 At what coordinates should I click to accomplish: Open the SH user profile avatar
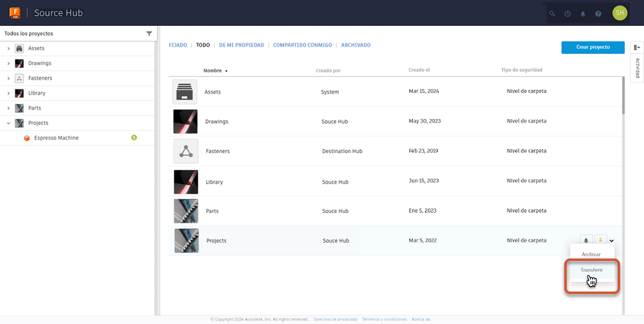coord(619,13)
